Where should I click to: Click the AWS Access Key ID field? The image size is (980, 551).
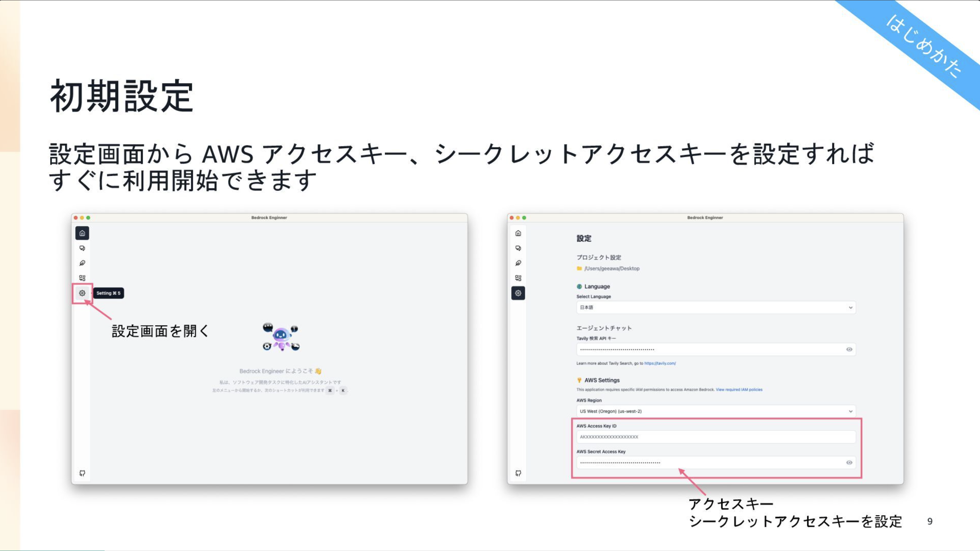tap(715, 437)
